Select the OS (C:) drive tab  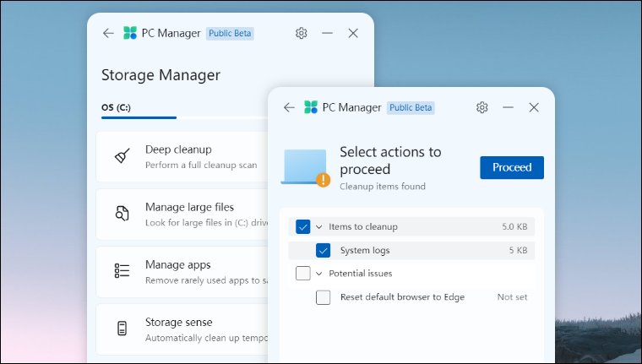117,107
